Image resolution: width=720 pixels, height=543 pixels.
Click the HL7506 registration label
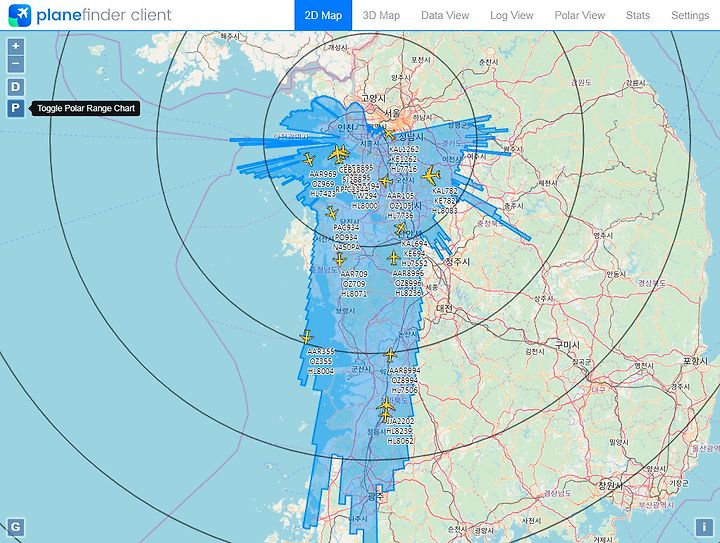(x=405, y=390)
